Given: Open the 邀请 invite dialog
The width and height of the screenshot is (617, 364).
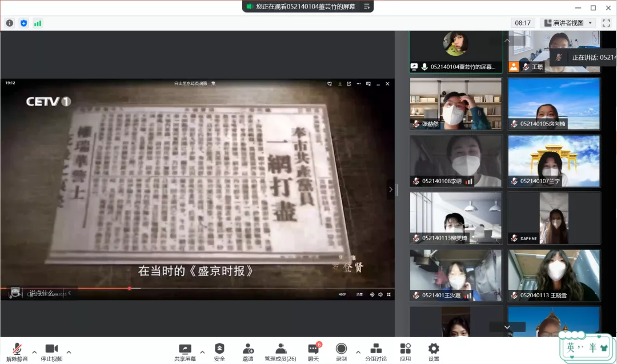Looking at the screenshot, I should pyautogui.click(x=248, y=352).
